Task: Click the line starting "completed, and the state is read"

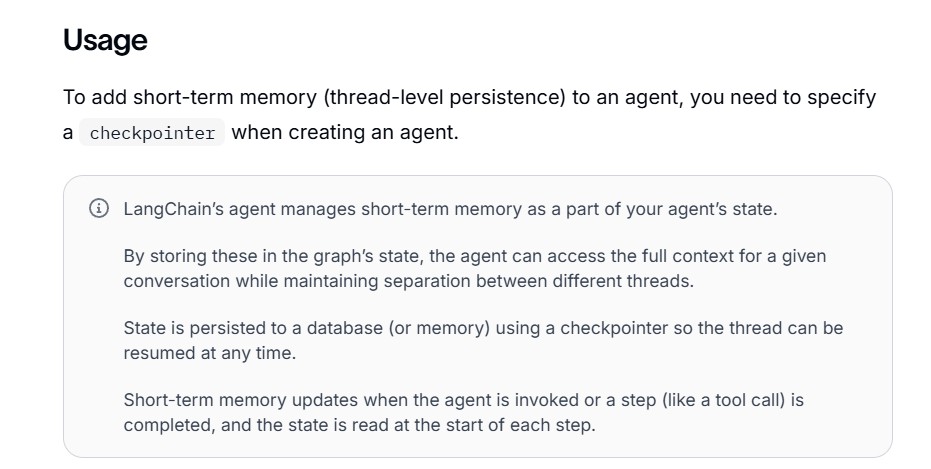Action: (359, 425)
